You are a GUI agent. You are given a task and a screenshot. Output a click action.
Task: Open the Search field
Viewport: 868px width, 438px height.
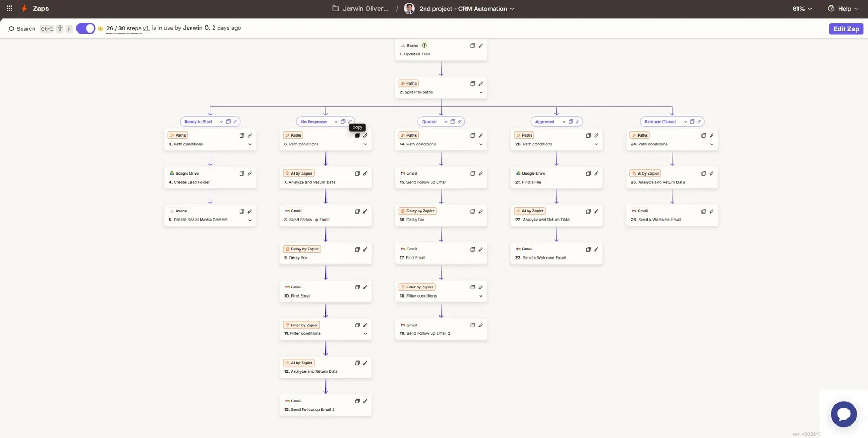pos(22,29)
